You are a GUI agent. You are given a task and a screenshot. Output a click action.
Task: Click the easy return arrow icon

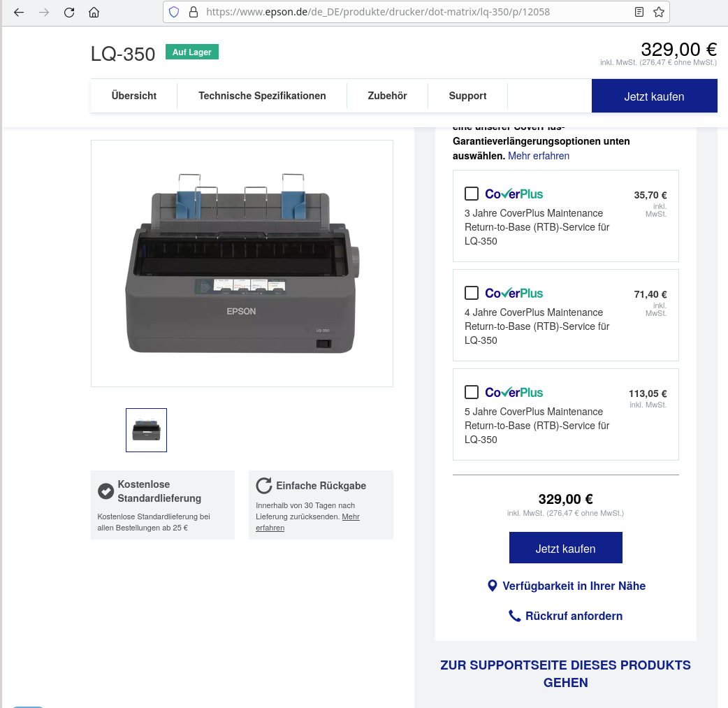pos(263,486)
